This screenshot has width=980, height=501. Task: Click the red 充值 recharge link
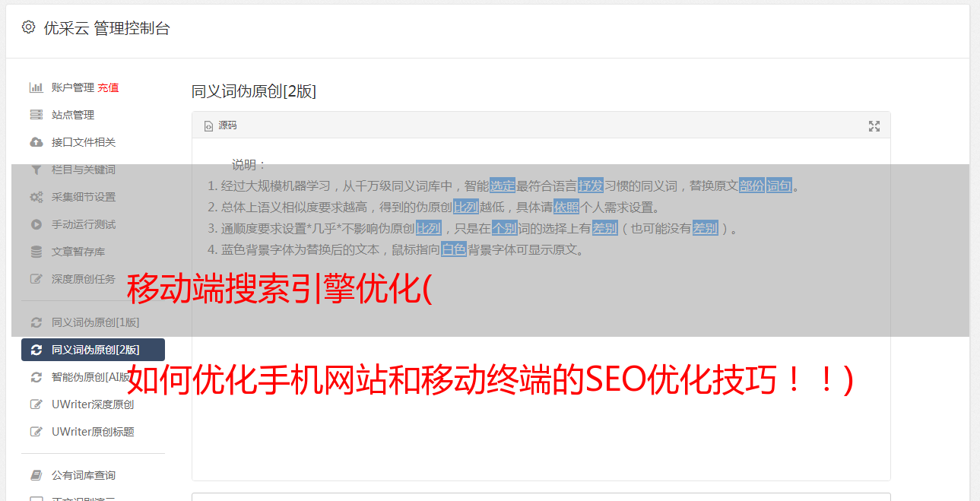[108, 87]
